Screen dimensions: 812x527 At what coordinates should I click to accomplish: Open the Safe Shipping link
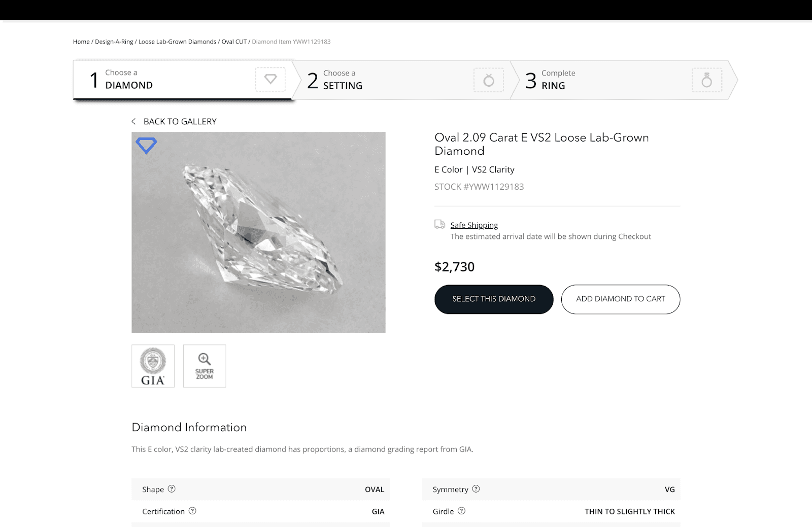tap(474, 225)
